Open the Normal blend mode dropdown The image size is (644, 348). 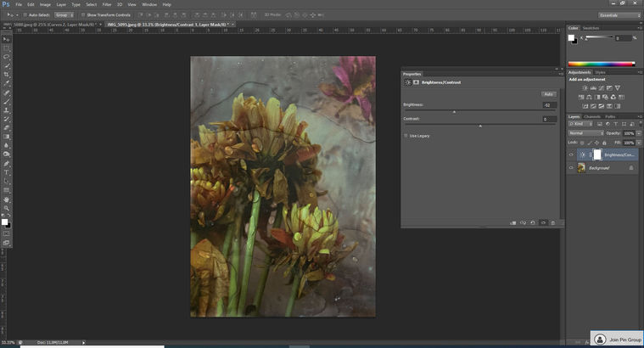[x=584, y=133]
